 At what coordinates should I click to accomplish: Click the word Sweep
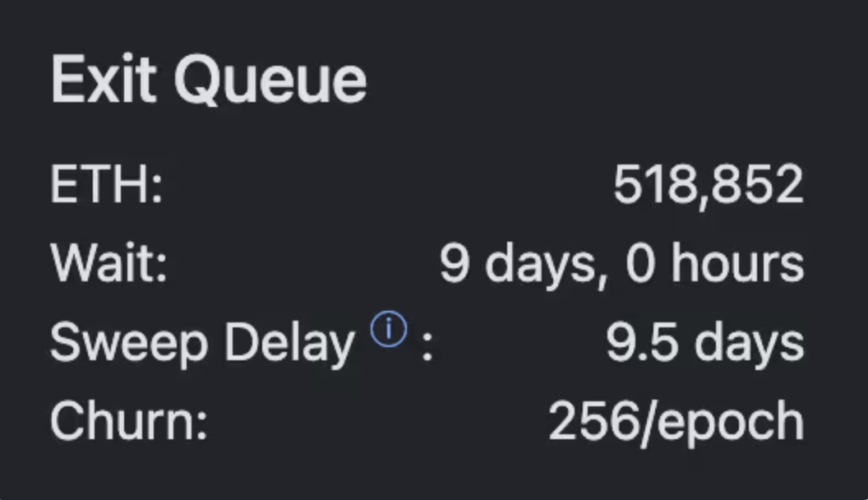[x=129, y=344]
